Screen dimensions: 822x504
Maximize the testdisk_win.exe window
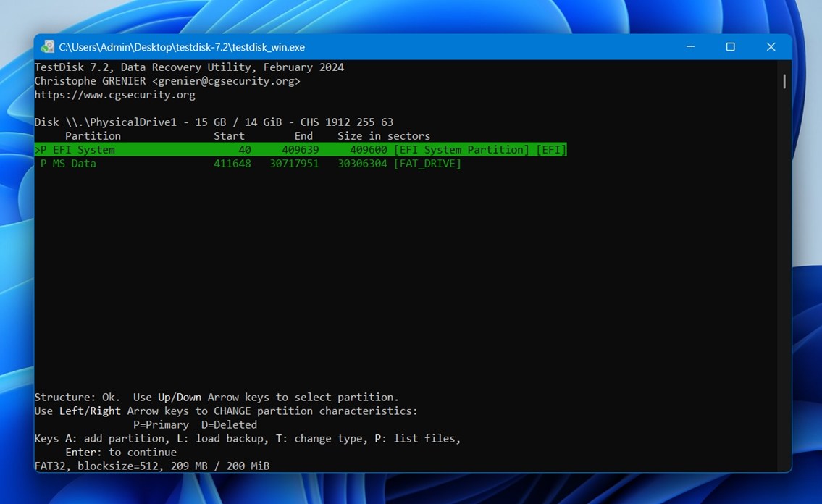pyautogui.click(x=730, y=46)
